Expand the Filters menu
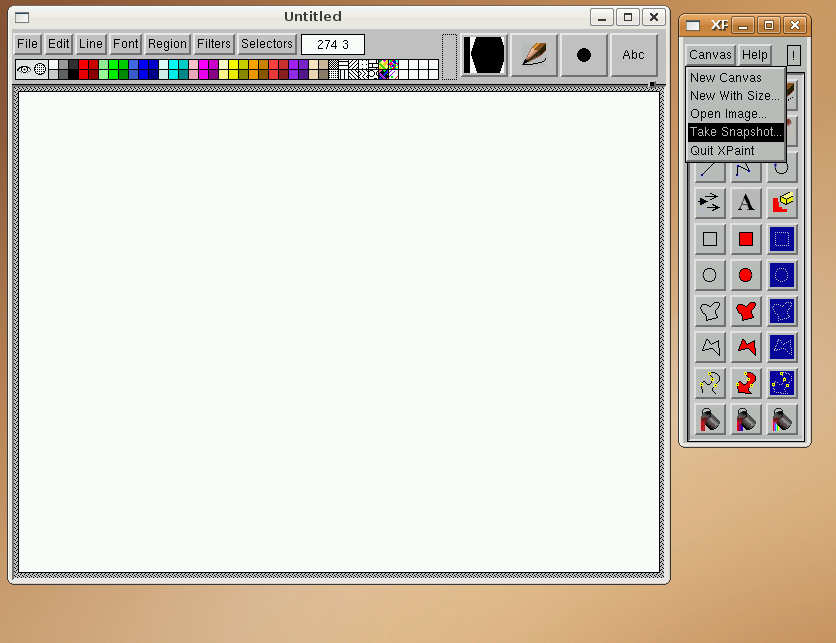This screenshot has width=836, height=643. (x=214, y=44)
